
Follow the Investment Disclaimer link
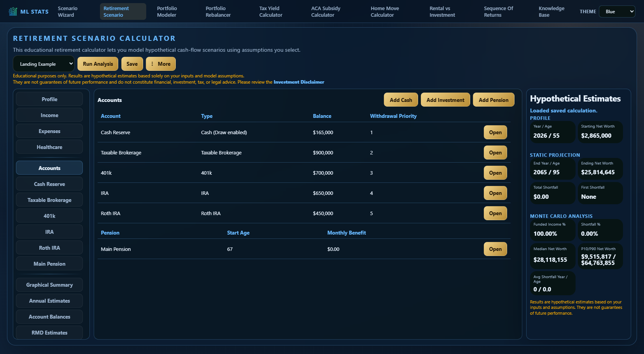[x=299, y=82]
